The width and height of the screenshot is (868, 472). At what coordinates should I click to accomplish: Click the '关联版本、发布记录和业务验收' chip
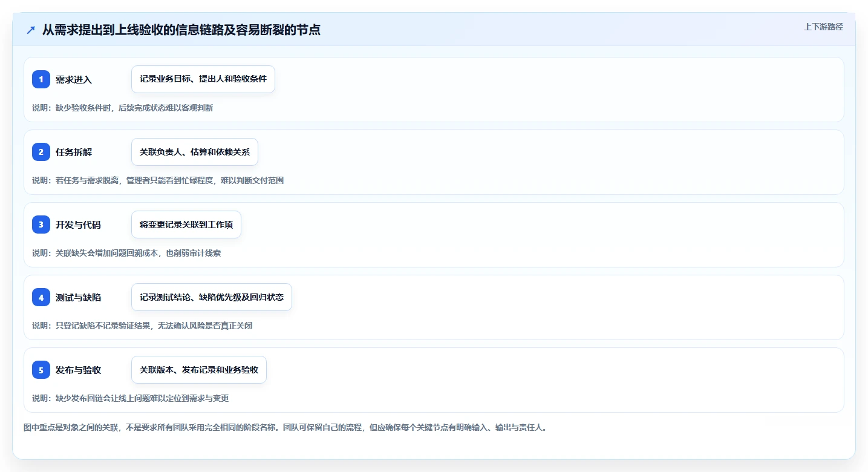[x=199, y=370]
